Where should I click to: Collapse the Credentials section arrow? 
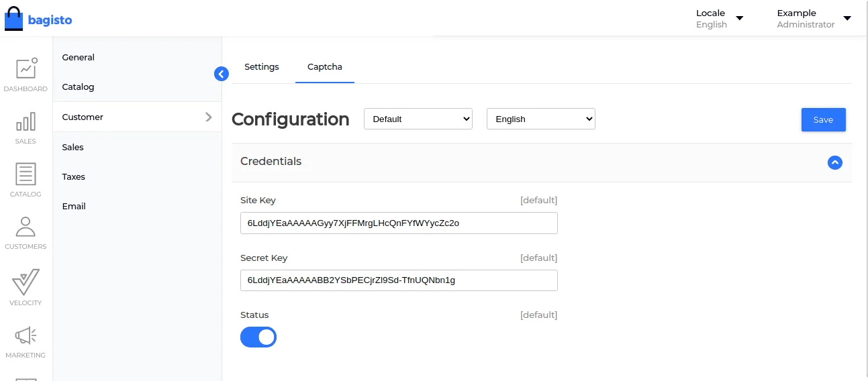[834, 162]
